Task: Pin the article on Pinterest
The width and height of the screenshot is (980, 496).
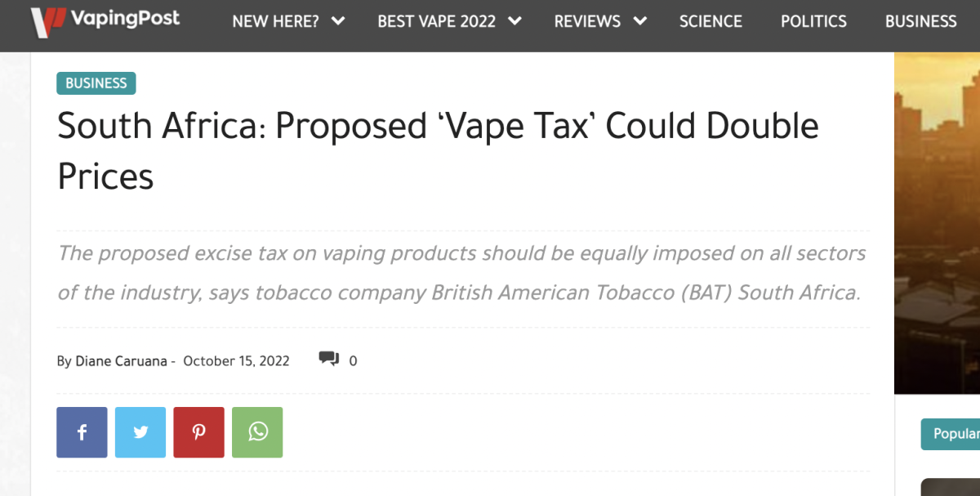Action: click(x=198, y=432)
